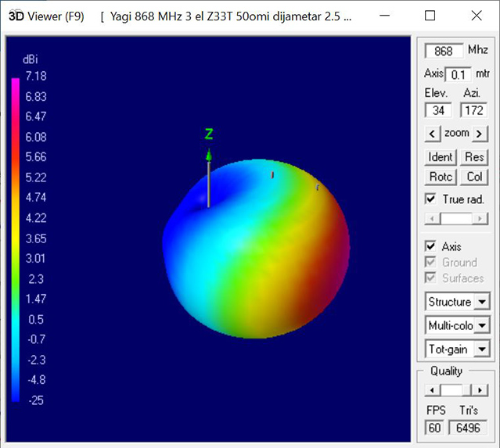Click the green Z axis marker
Image resolution: width=500 pixels, height=448 pixels.
(209, 134)
